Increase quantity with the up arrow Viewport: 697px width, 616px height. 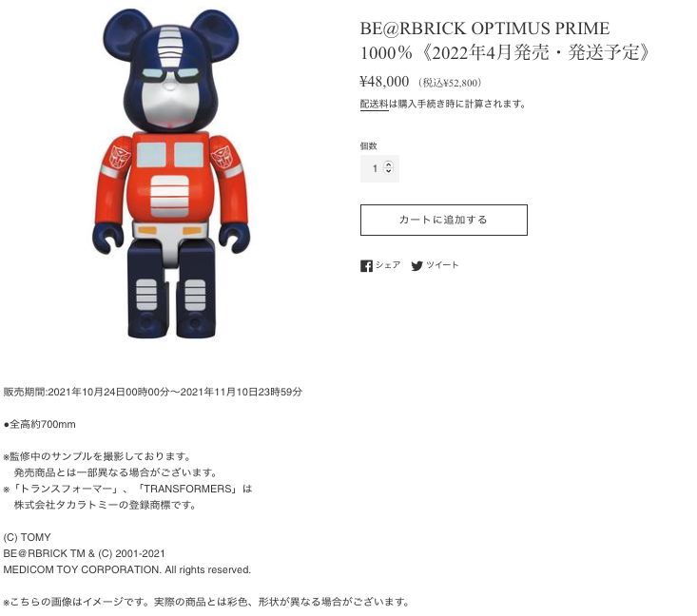389,164
